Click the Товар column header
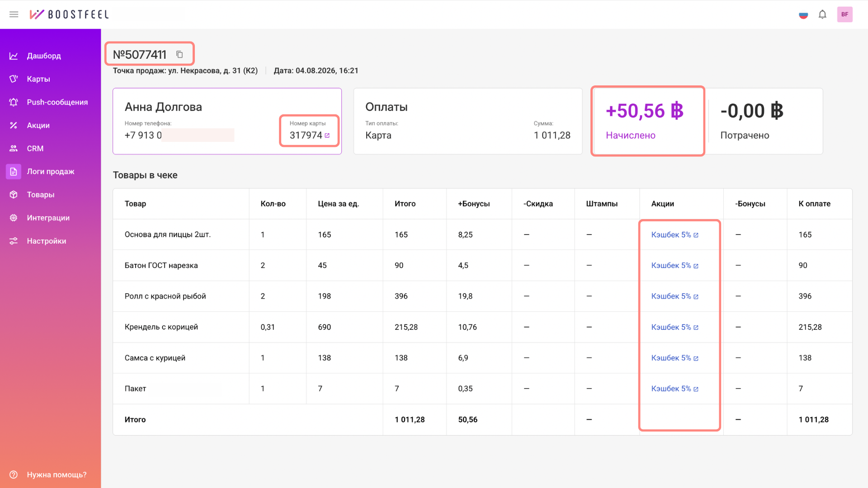The width and height of the screenshot is (868, 488). [135, 204]
